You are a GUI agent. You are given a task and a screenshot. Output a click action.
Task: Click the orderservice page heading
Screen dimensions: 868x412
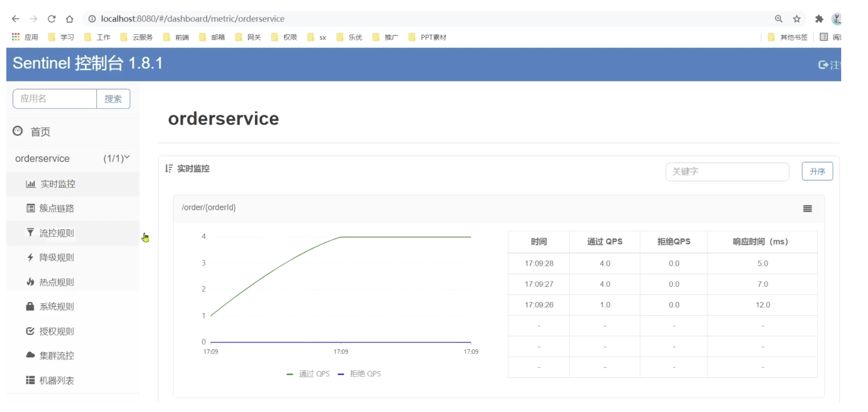point(223,119)
